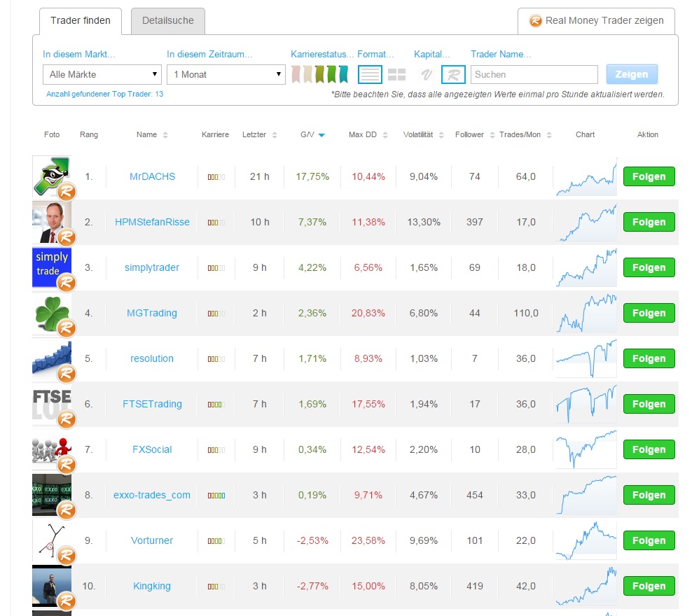
Task: Select the list view format icon
Action: pyautogui.click(x=370, y=74)
